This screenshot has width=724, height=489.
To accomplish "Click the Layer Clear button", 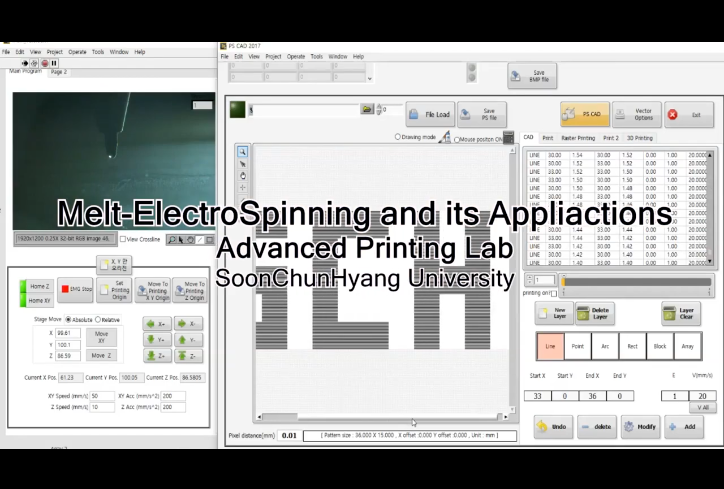I will (681, 314).
